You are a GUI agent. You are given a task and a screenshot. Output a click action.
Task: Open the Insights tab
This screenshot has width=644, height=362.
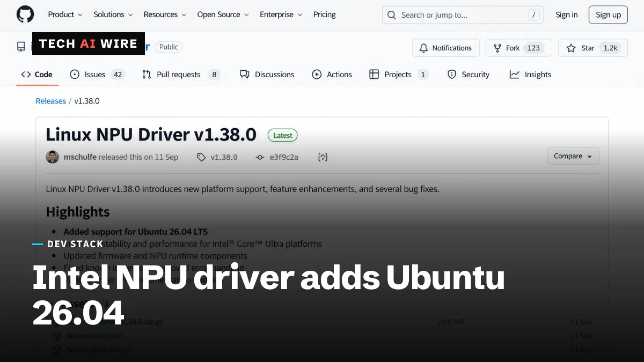tap(530, 75)
